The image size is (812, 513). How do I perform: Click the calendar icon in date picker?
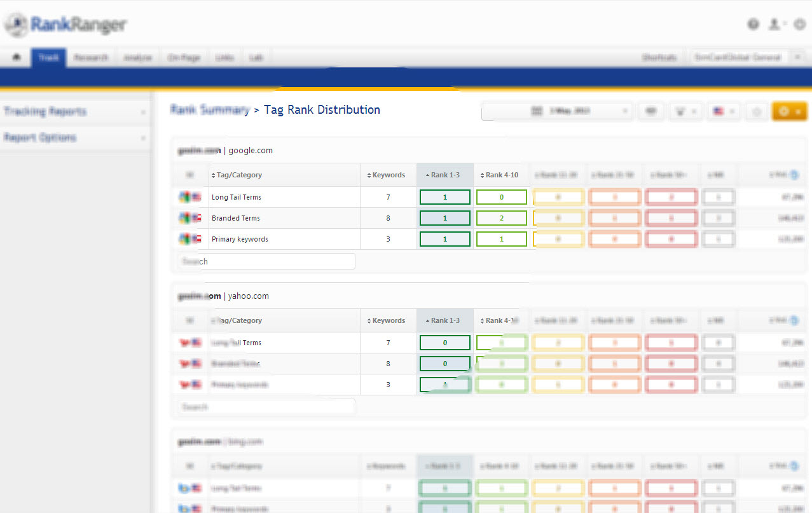click(x=537, y=111)
